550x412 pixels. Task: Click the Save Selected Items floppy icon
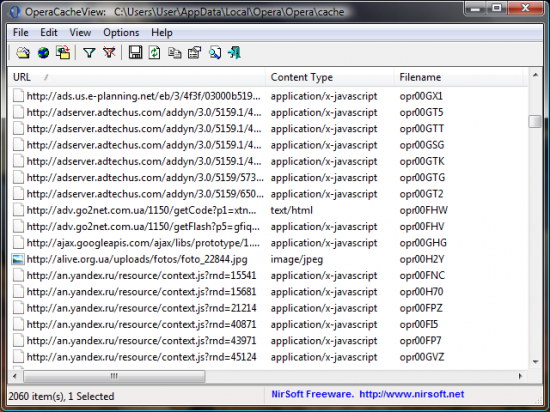click(135, 53)
